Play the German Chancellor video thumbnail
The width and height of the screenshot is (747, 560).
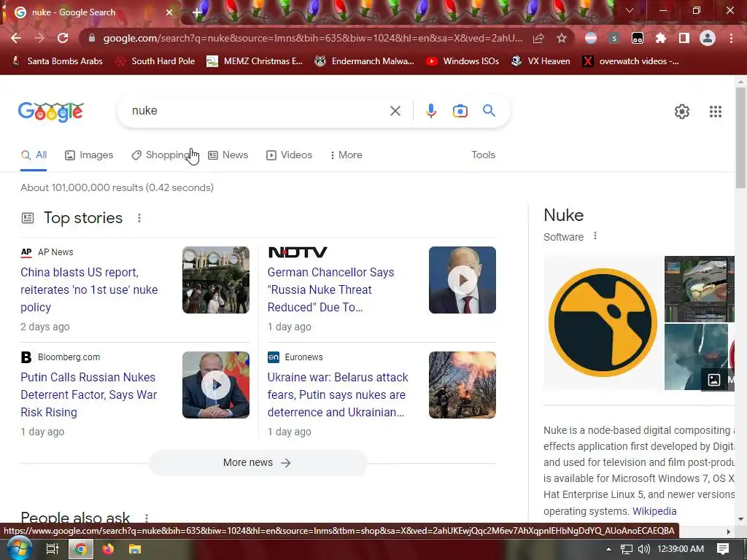click(462, 280)
